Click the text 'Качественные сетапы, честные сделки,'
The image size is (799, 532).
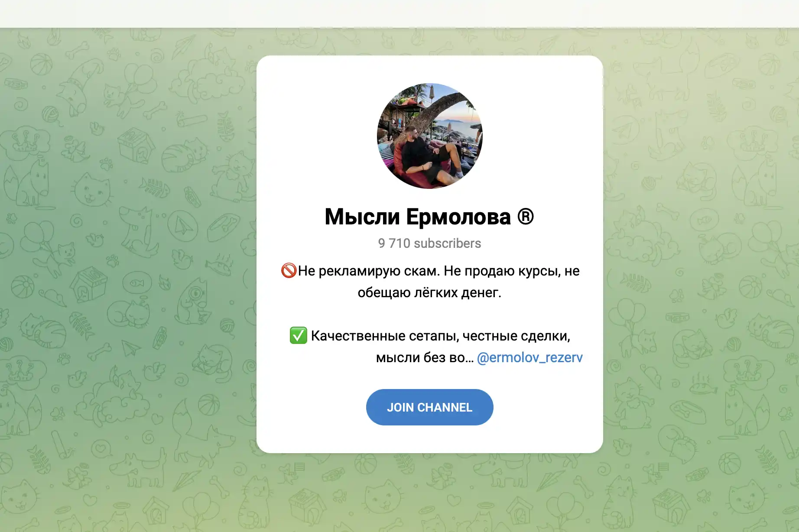(x=441, y=336)
